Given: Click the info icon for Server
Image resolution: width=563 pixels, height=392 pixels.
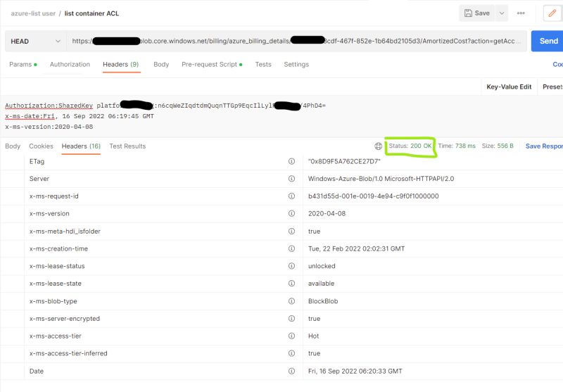Looking at the screenshot, I should 291,179.
